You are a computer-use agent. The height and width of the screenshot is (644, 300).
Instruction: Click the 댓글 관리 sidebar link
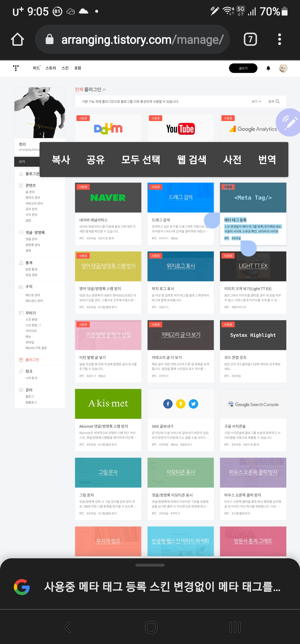pyautogui.click(x=31, y=239)
